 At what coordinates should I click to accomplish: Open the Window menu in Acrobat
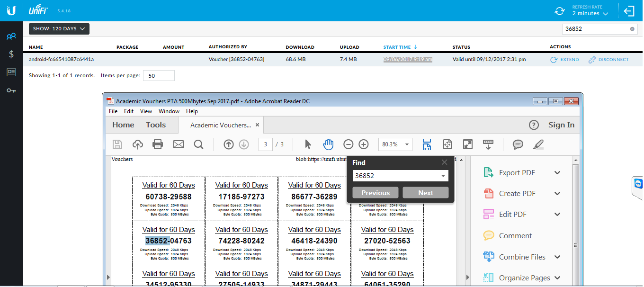(x=169, y=111)
